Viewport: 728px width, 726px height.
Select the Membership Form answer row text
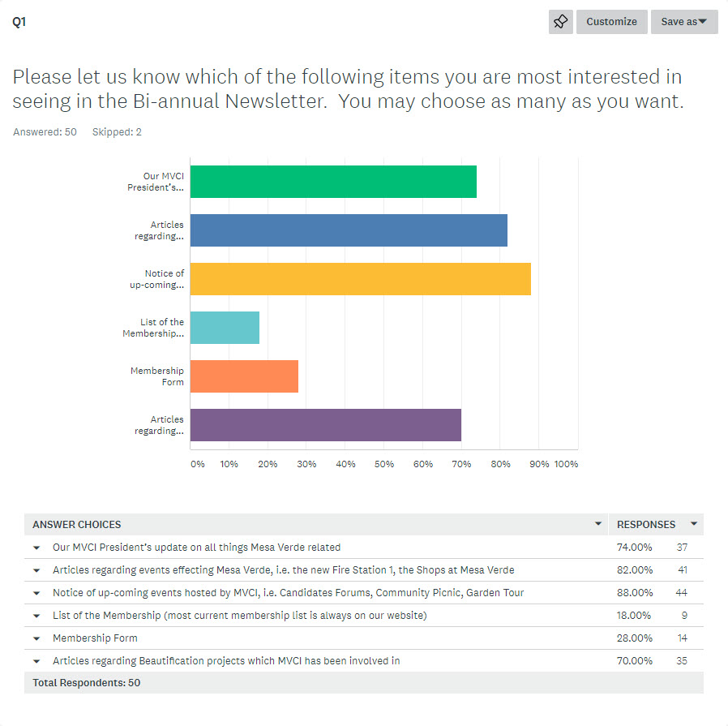click(95, 638)
